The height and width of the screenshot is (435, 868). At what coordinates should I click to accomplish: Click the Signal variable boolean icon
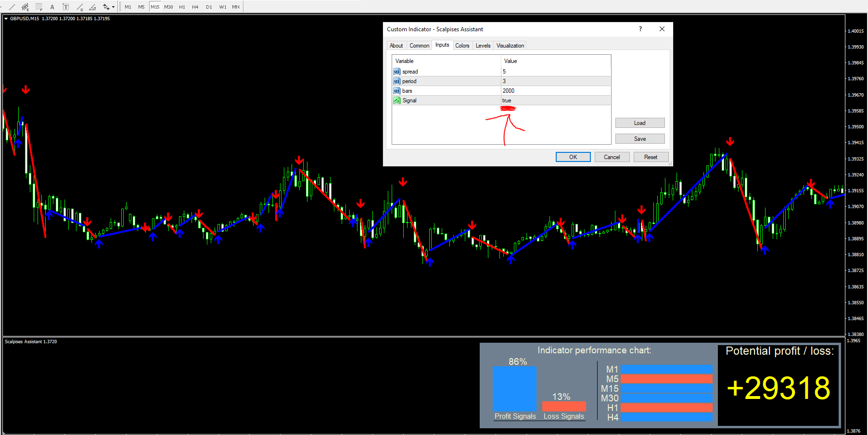397,100
